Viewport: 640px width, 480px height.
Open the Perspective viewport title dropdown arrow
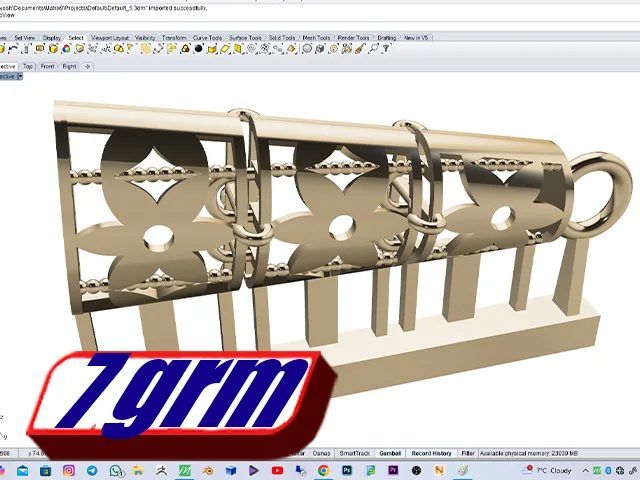click(20, 76)
